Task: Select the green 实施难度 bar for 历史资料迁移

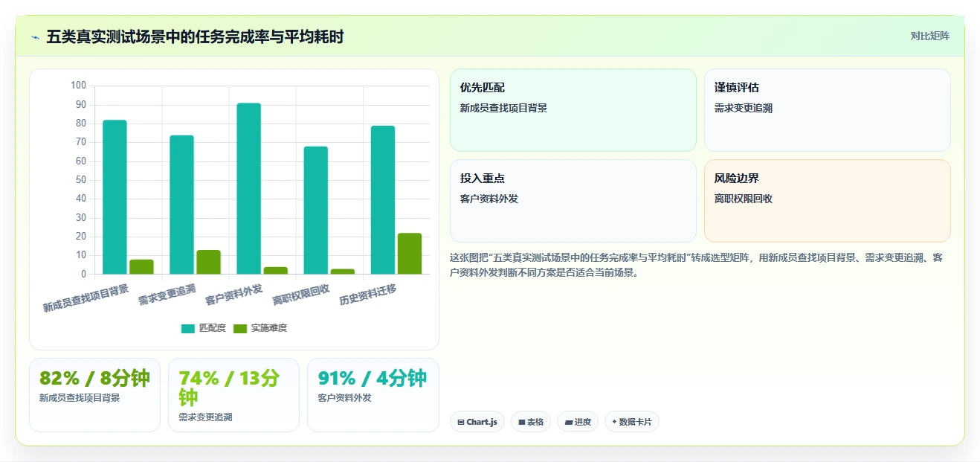Action: click(x=410, y=254)
